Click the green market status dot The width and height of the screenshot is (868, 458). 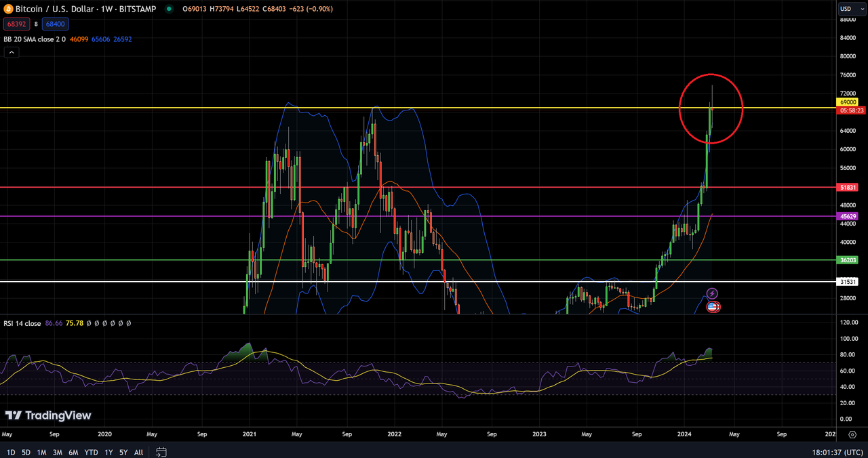click(168, 9)
